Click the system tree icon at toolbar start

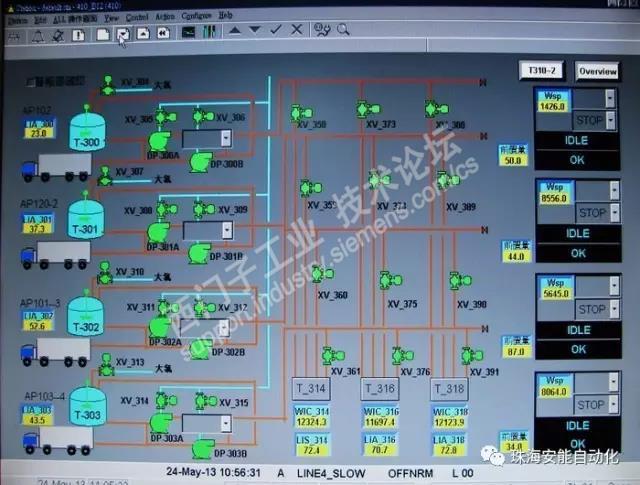pos(14,37)
